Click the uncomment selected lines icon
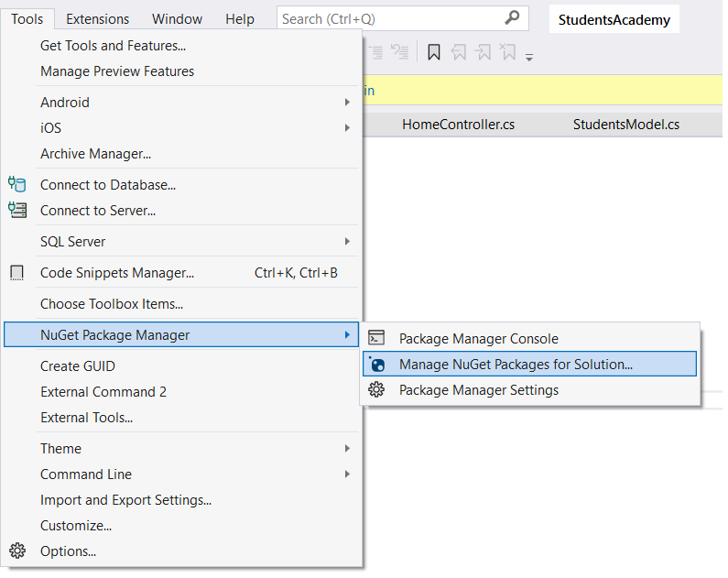The width and height of the screenshot is (728, 578). coord(400,52)
